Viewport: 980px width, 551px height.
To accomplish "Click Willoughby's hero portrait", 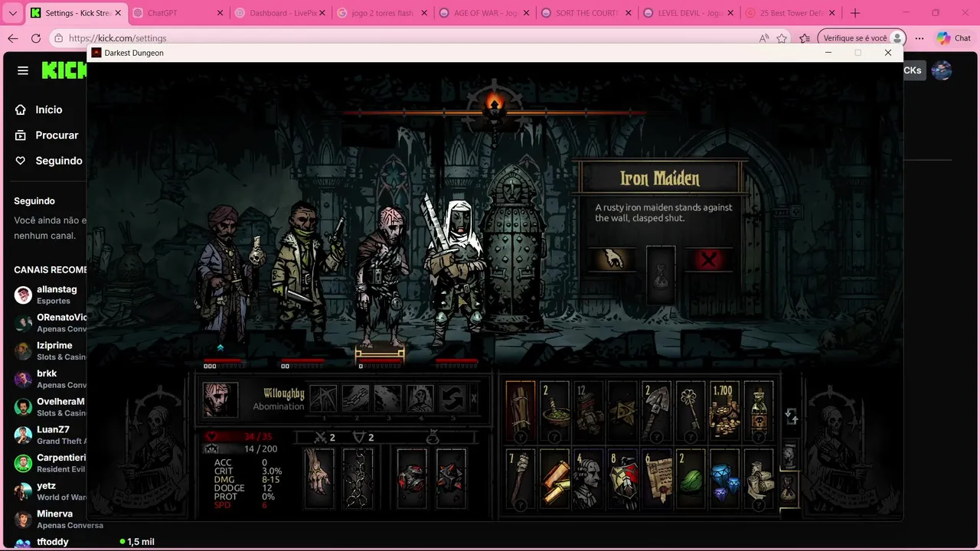I will tap(220, 399).
